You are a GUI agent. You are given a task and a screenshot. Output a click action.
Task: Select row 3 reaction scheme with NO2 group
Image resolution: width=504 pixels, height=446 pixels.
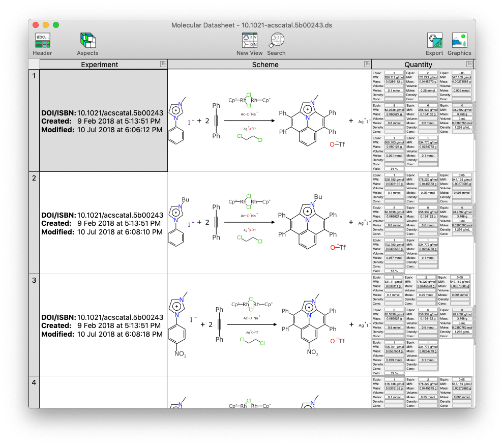(x=270, y=325)
